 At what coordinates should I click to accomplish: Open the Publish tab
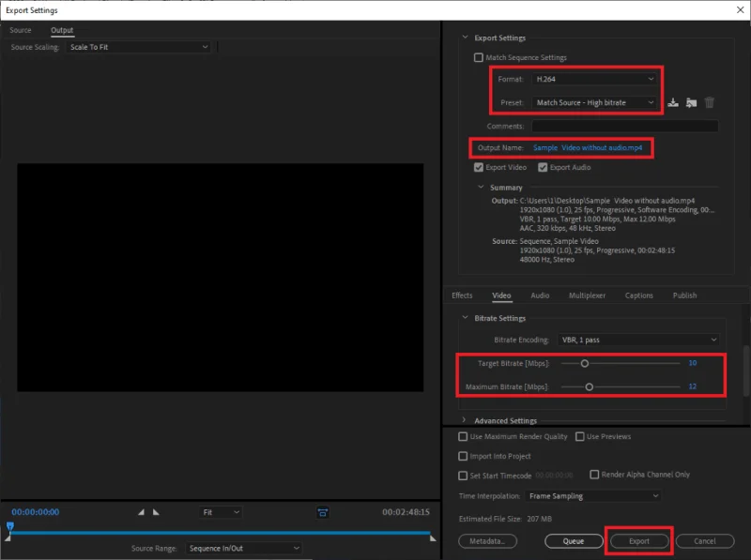pos(684,295)
